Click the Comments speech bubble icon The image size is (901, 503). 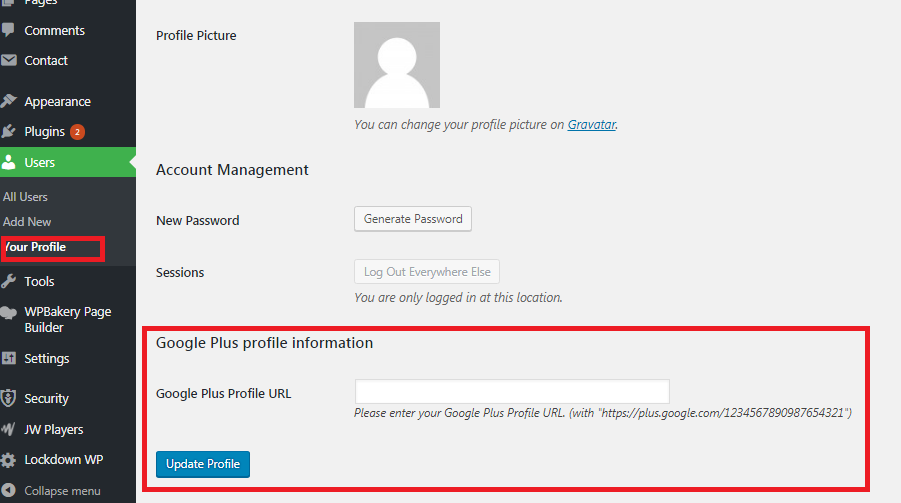pos(9,30)
